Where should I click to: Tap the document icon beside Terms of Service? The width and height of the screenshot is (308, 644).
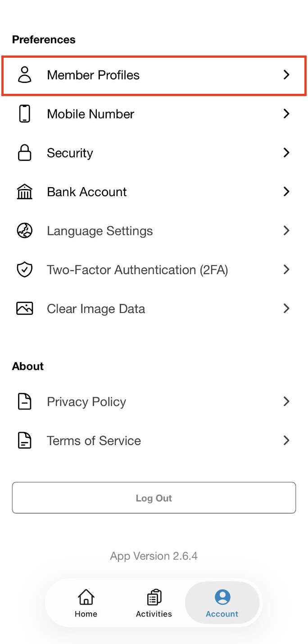(25, 441)
